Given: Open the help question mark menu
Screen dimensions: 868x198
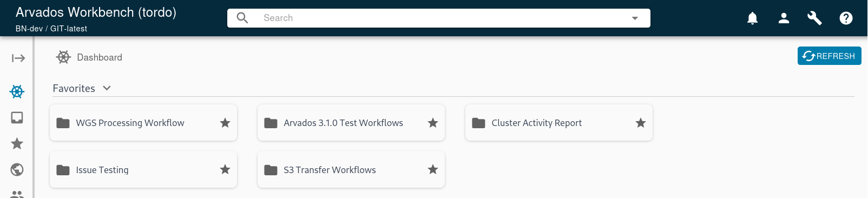Looking at the screenshot, I should (846, 18).
